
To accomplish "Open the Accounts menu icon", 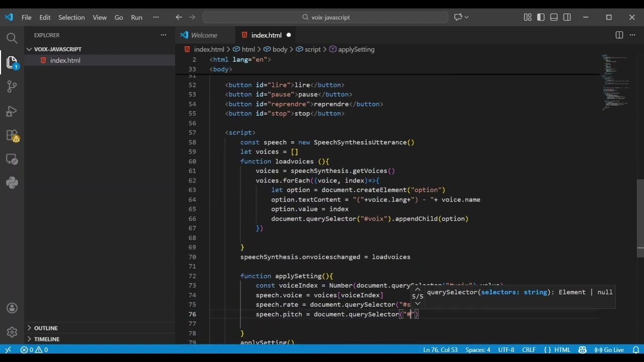I will [x=12, y=308].
